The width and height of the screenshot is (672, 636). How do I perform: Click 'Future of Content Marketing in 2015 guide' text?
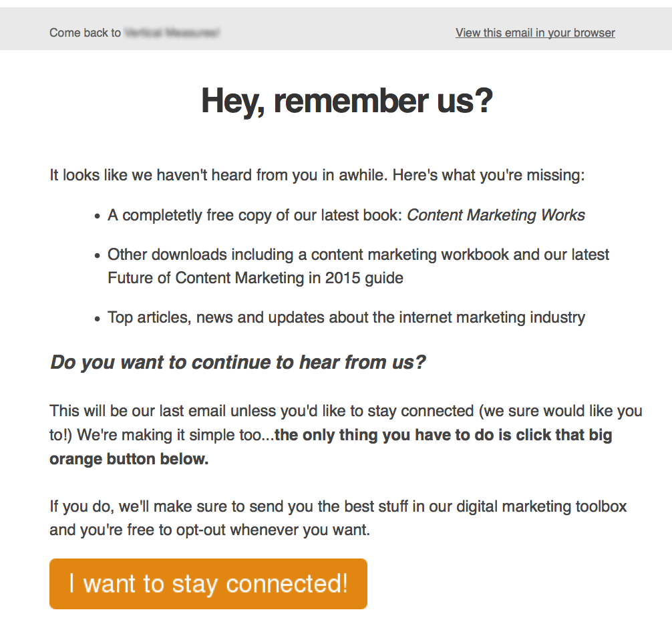pos(255,277)
